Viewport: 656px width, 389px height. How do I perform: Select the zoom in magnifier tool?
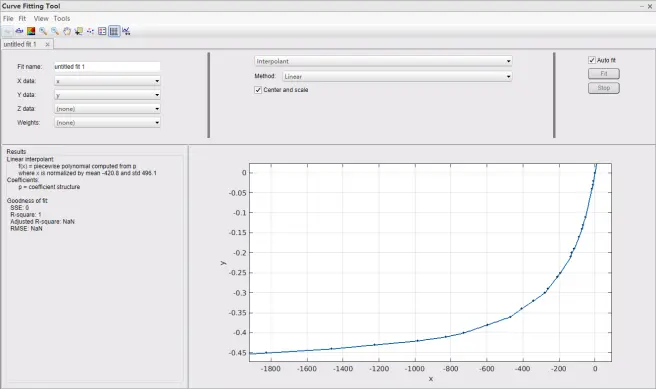pyautogui.click(x=43, y=31)
